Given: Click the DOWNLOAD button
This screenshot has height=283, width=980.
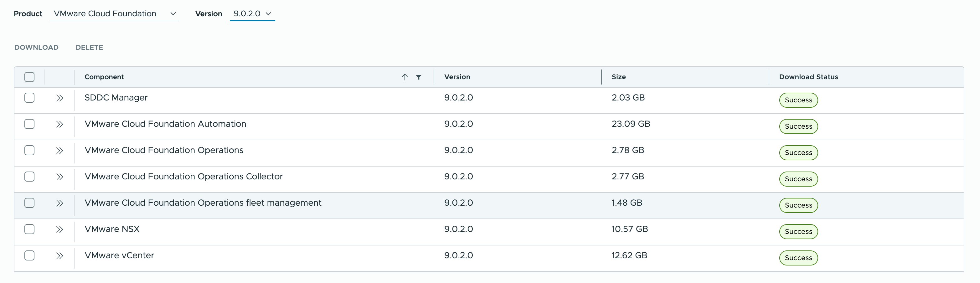Looking at the screenshot, I should 37,48.
